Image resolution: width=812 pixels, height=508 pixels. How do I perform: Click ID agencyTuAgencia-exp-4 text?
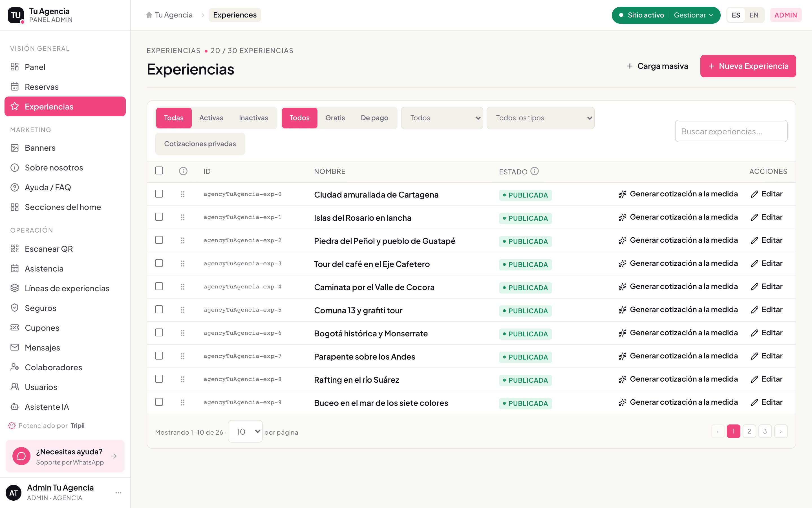tap(242, 286)
